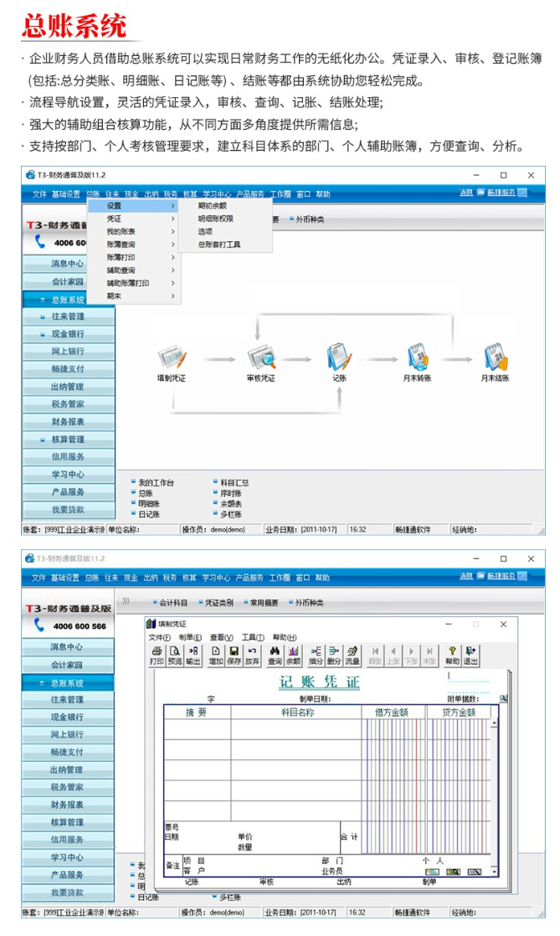Expand 辅助账簿打印 submenu arrow

click(173, 283)
